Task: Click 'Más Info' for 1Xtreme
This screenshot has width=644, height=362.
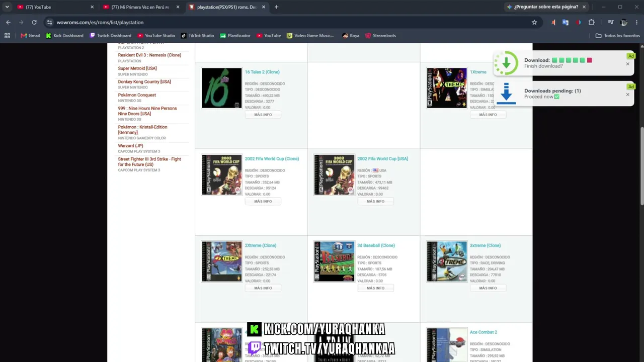Action: click(x=488, y=115)
